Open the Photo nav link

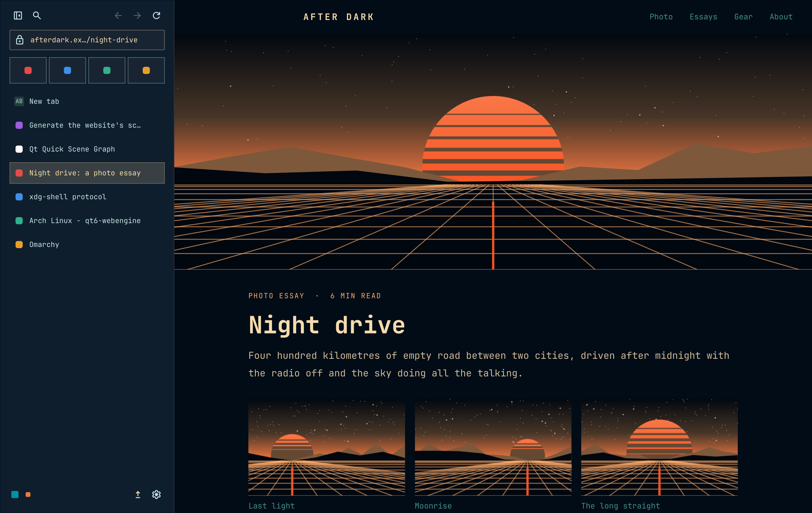click(x=661, y=17)
